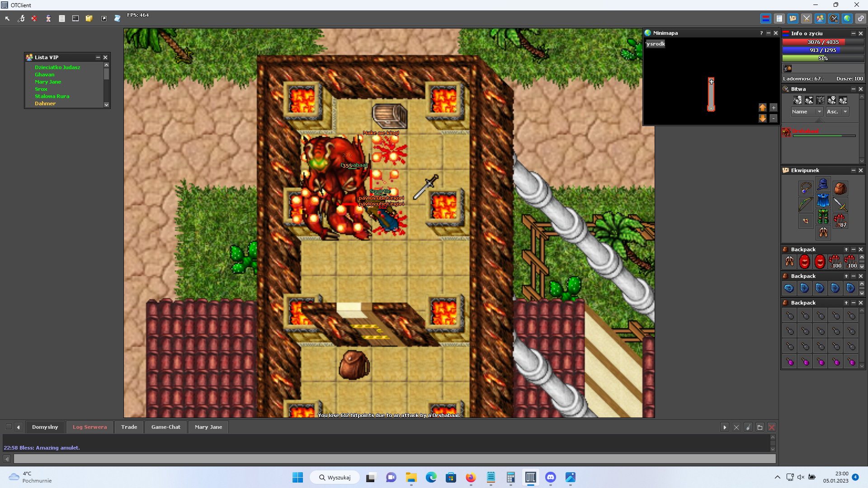
Task: Minimize the Lista VIP panel
Action: click(x=98, y=57)
